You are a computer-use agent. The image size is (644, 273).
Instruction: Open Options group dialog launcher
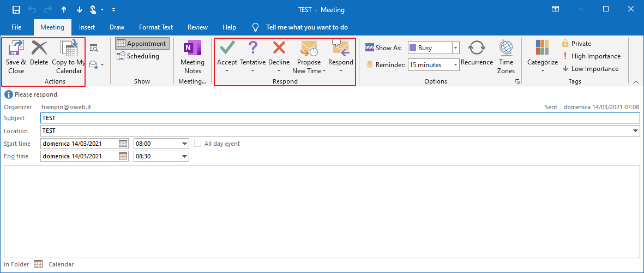tap(517, 82)
